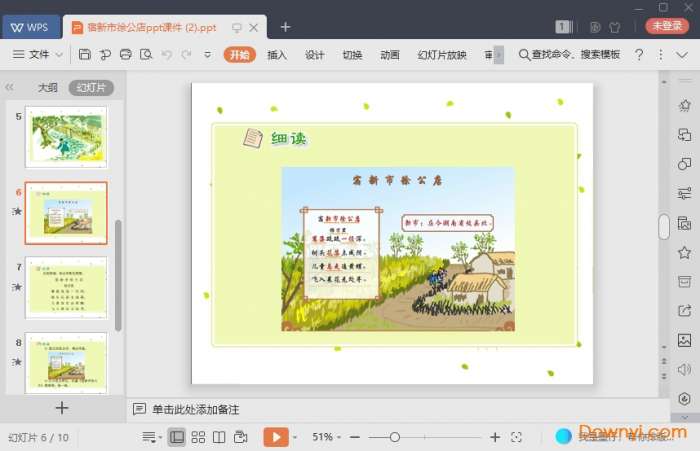
Task: Select slide 7 thumbnail
Action: coord(66,288)
